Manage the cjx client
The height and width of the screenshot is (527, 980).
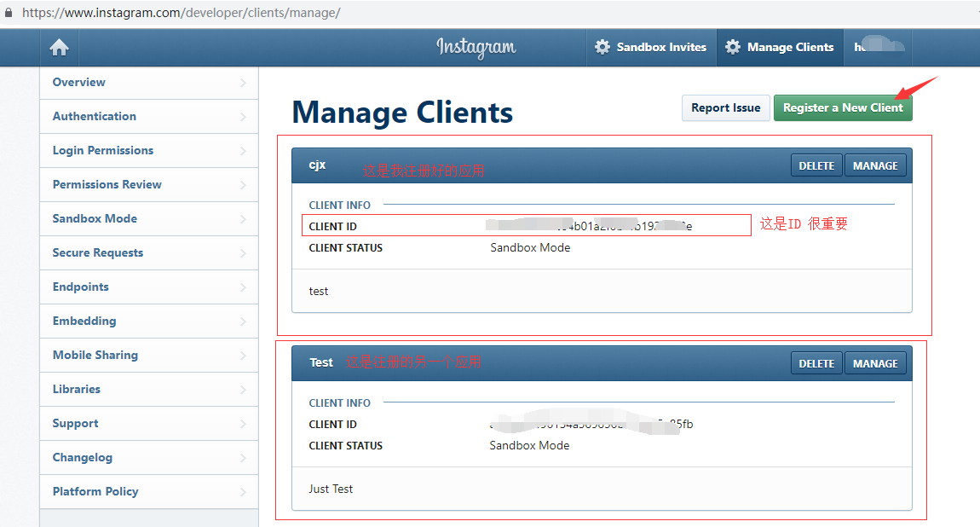coord(875,165)
